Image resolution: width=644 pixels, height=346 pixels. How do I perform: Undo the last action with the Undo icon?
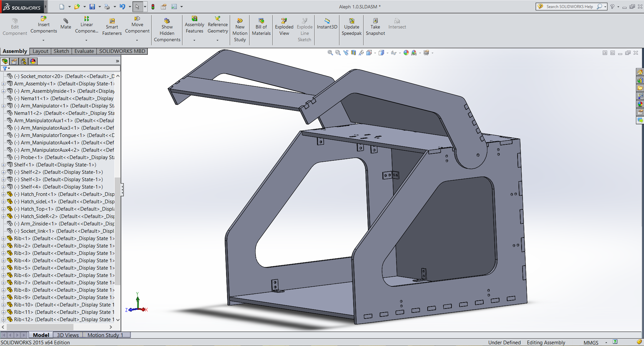[x=122, y=7]
